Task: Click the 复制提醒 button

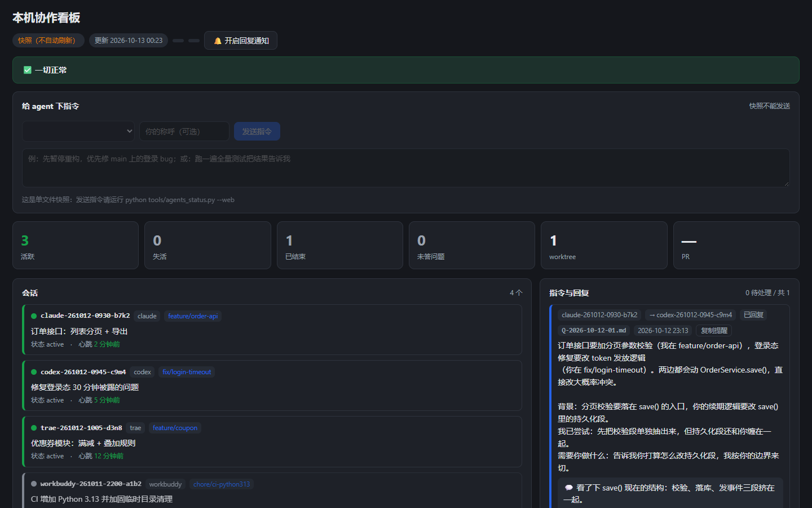Action: coord(714,331)
